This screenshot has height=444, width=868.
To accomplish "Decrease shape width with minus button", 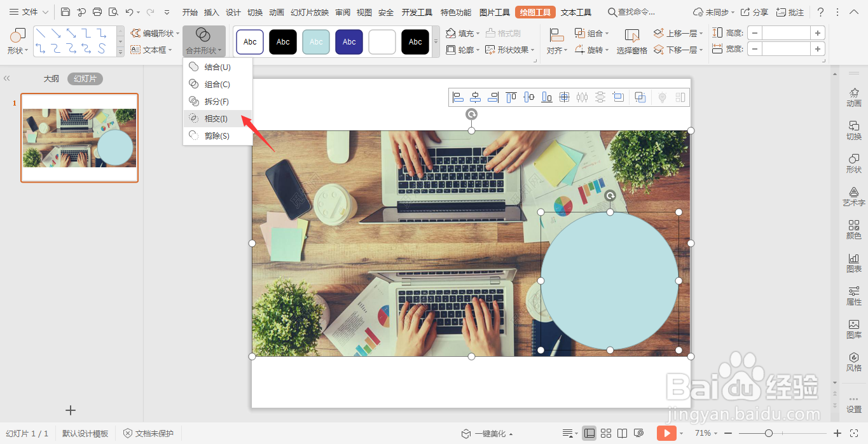I will pyautogui.click(x=755, y=49).
